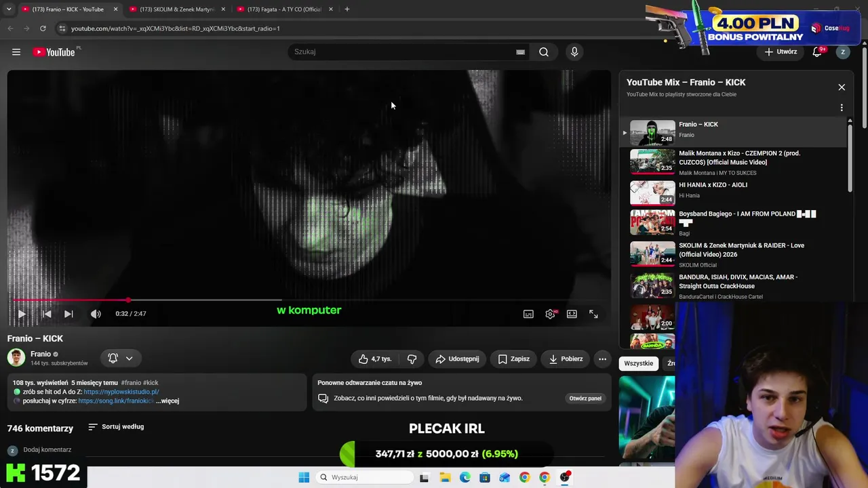Share the video using Udostępnij
The image size is (868, 488).
458,359
